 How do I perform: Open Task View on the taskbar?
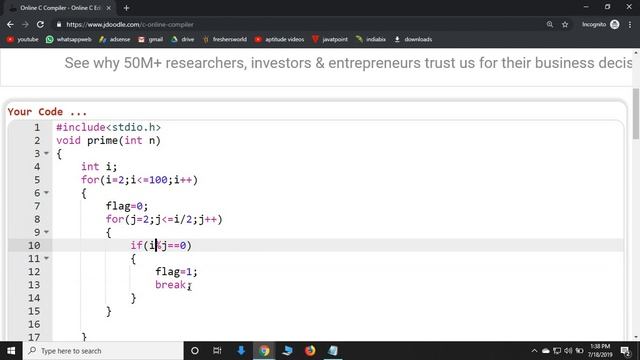(217, 351)
